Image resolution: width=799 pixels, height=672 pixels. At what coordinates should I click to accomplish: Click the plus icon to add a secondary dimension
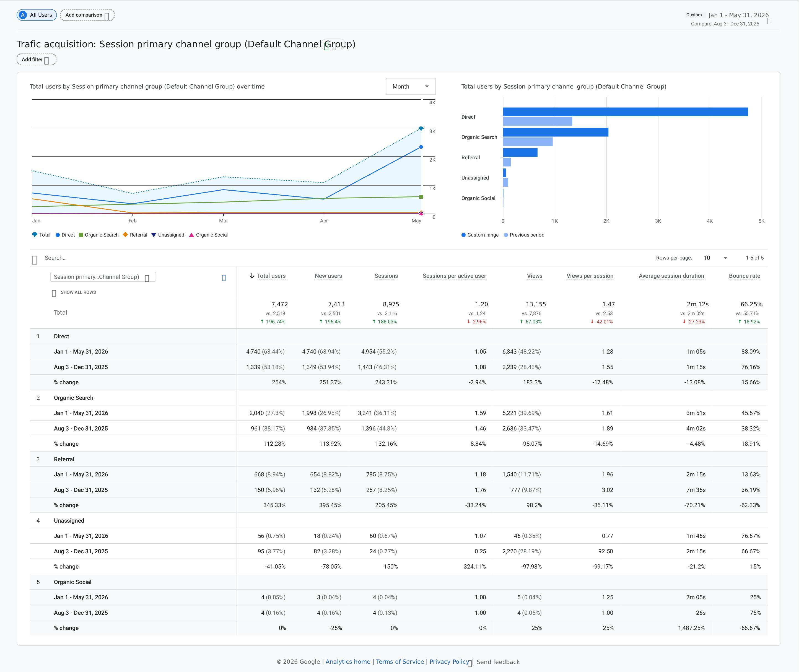tap(224, 278)
